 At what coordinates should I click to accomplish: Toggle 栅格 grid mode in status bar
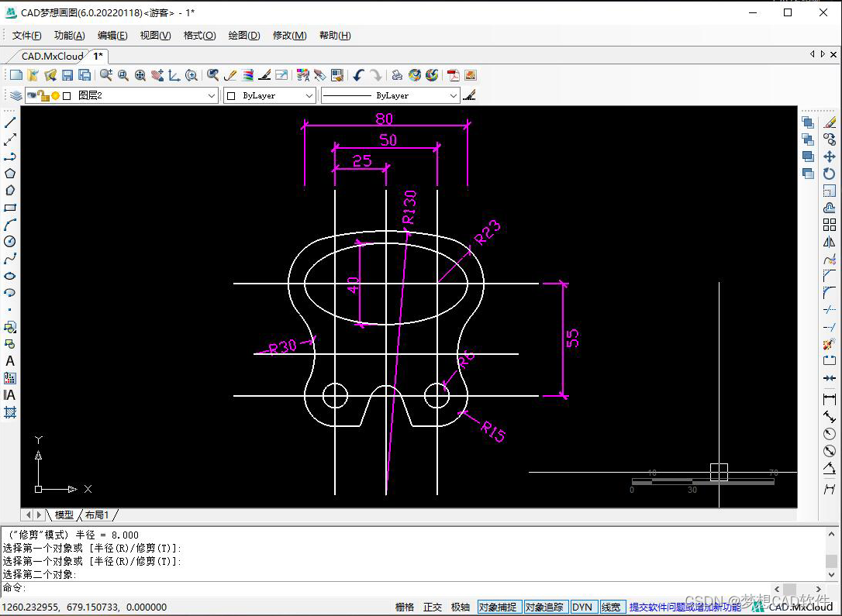(405, 607)
